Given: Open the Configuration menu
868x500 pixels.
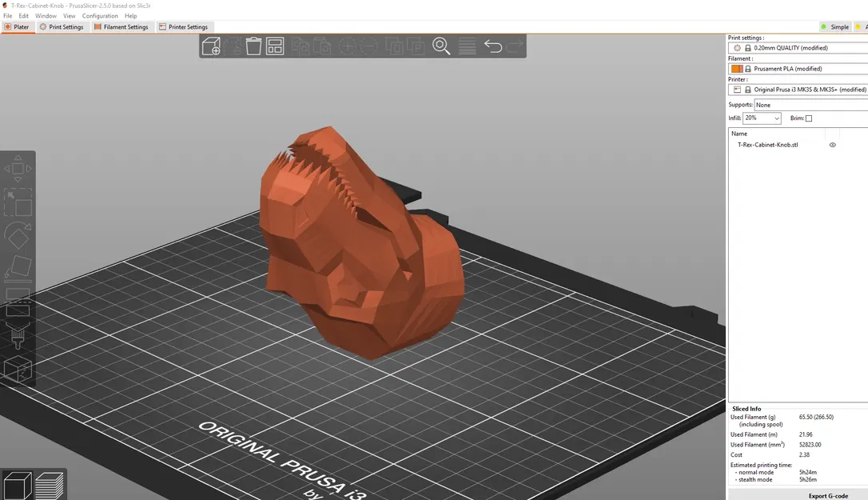Looking at the screenshot, I should click(100, 15).
